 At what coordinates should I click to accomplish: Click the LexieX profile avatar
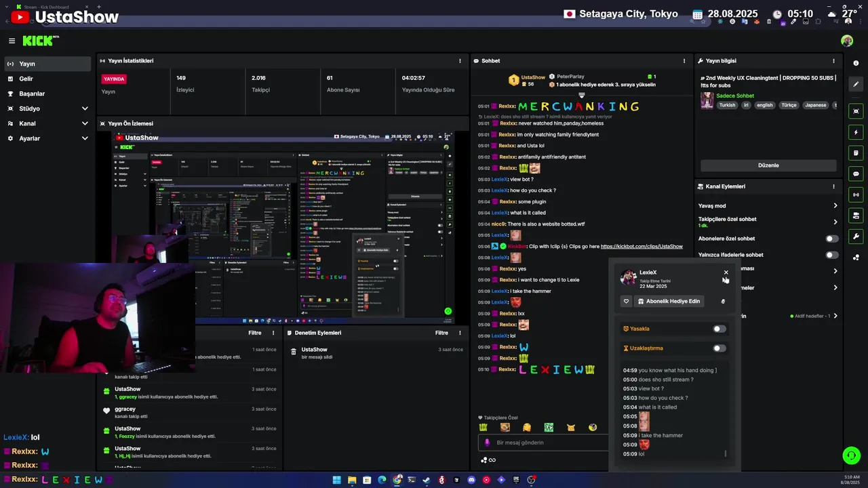click(x=629, y=277)
